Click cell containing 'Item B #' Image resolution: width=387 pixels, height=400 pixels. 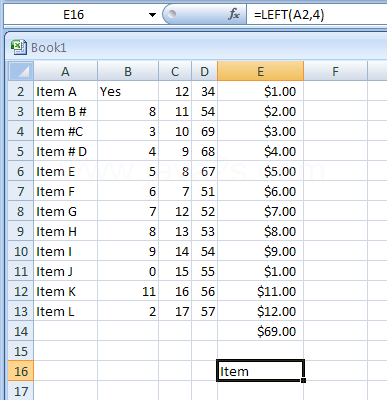pyautogui.click(x=65, y=111)
